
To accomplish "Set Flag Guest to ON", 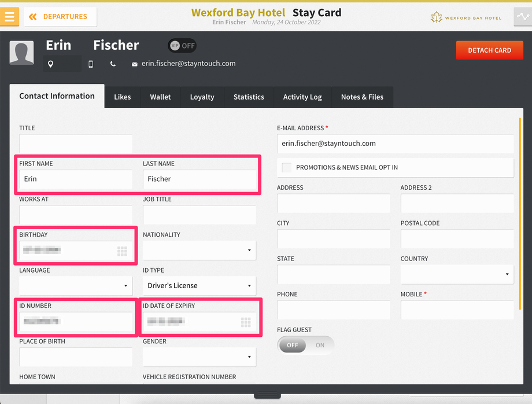I will [320, 346].
